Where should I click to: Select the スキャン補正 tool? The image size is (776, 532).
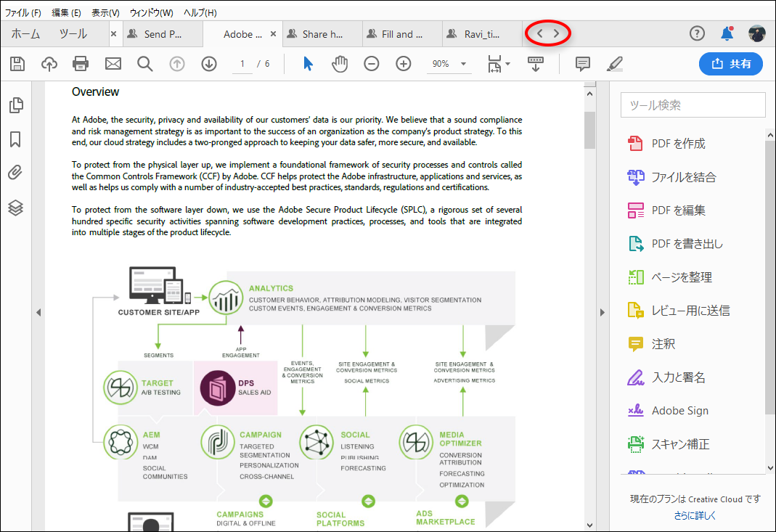click(x=669, y=444)
